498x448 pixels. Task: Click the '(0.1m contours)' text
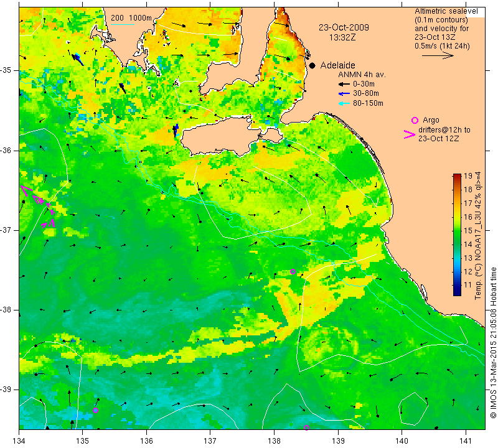tap(441, 20)
